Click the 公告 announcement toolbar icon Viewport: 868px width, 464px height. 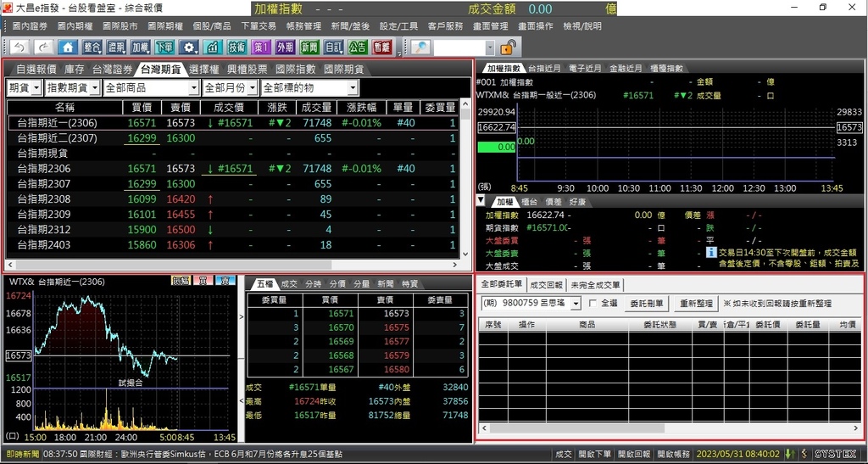tap(358, 47)
